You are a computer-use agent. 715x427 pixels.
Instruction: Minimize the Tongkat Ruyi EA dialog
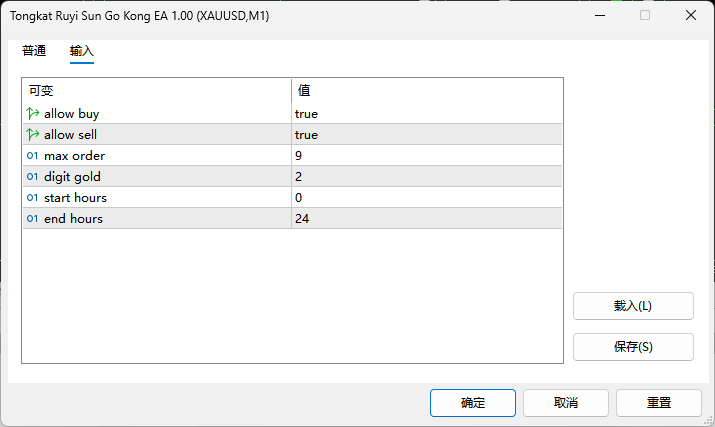pos(600,16)
